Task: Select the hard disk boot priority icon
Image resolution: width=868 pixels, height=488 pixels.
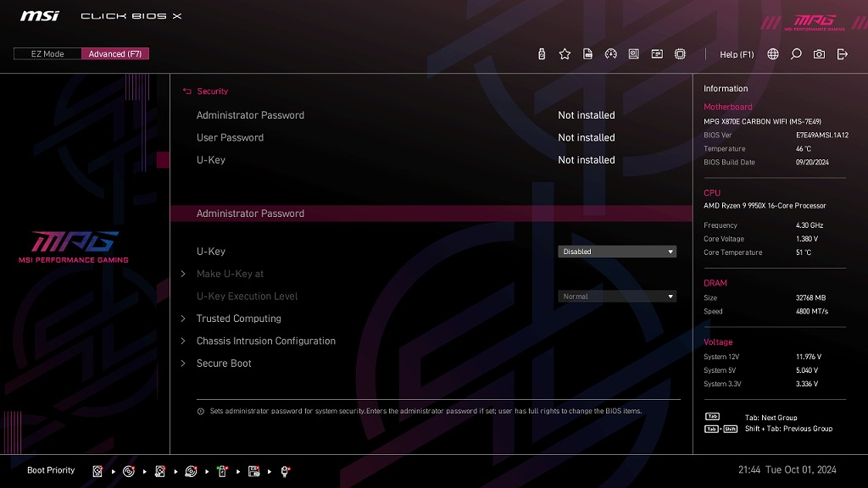Action: point(97,471)
